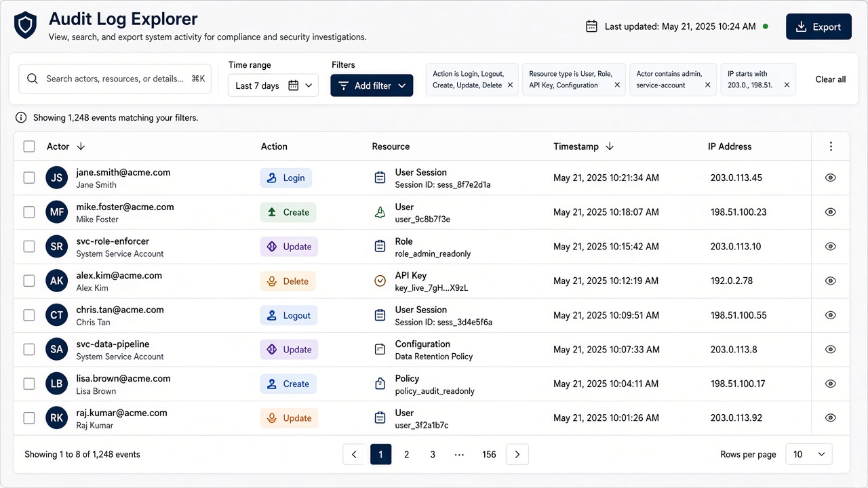The height and width of the screenshot is (488, 868).
Task: Jump to last page 156
Action: click(x=489, y=454)
